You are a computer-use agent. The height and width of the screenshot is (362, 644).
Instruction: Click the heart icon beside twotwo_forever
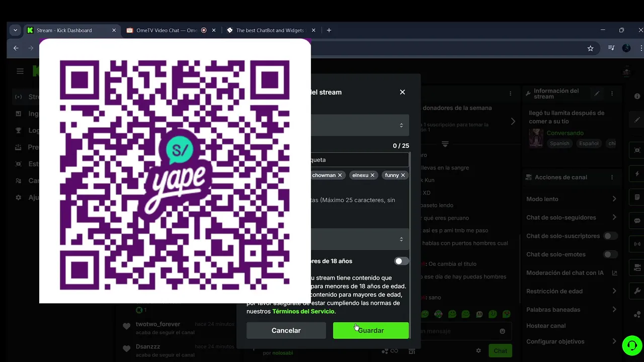pyautogui.click(x=127, y=326)
